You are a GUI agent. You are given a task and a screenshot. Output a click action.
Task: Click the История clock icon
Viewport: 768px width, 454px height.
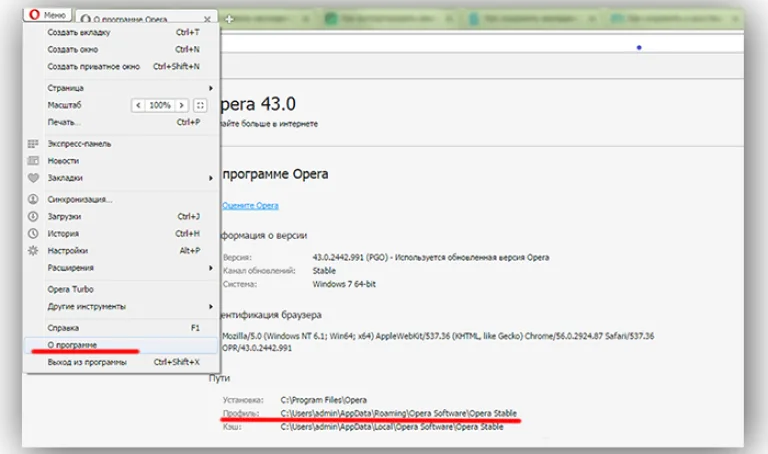pos(33,234)
